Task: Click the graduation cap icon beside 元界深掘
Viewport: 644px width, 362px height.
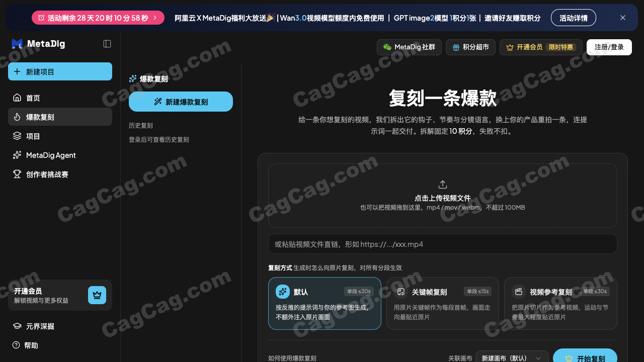Action: tap(16, 326)
